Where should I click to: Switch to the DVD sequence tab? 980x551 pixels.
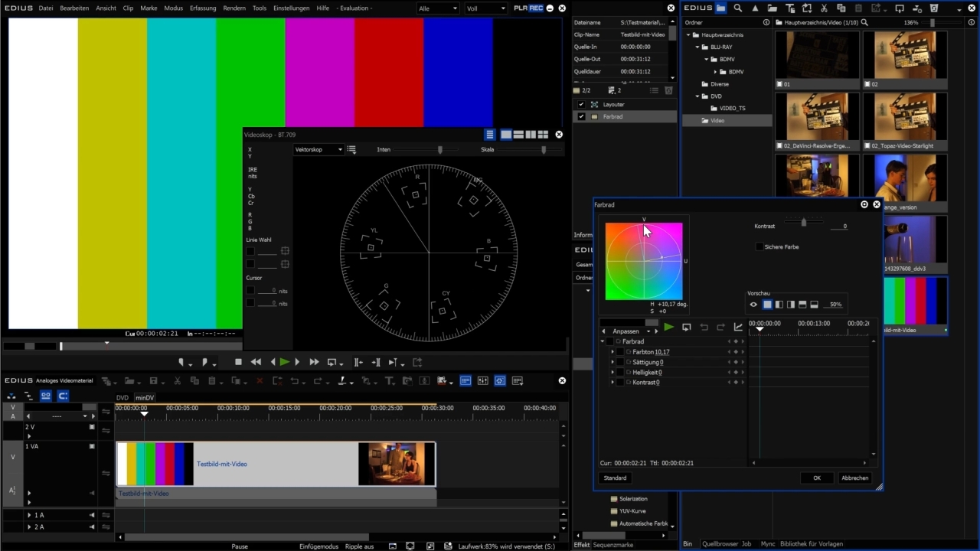pyautogui.click(x=122, y=398)
